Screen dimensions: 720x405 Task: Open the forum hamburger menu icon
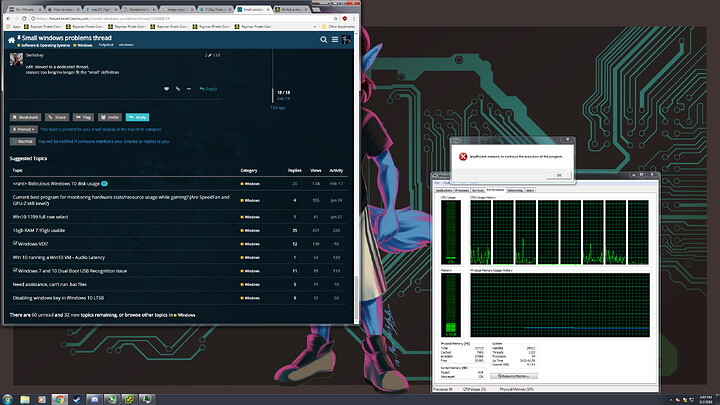(335, 40)
